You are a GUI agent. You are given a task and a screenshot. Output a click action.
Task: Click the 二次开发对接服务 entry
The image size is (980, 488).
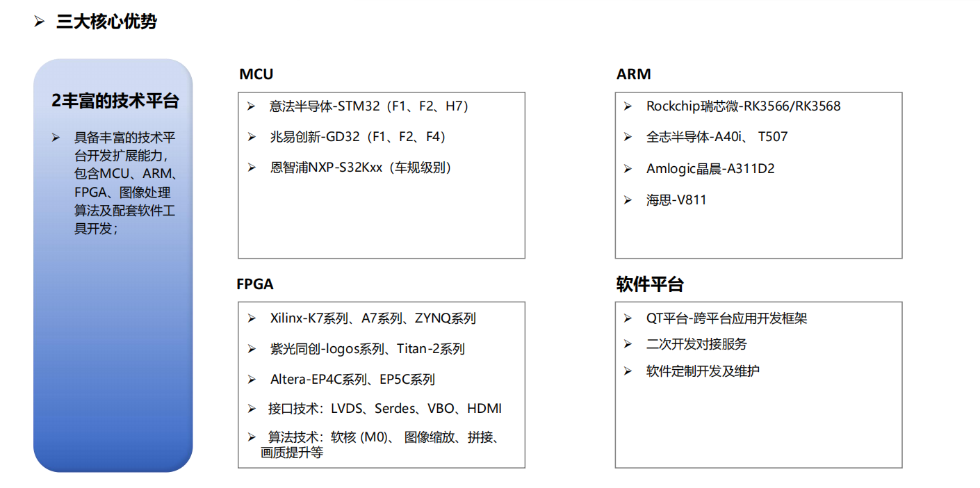[x=696, y=344]
